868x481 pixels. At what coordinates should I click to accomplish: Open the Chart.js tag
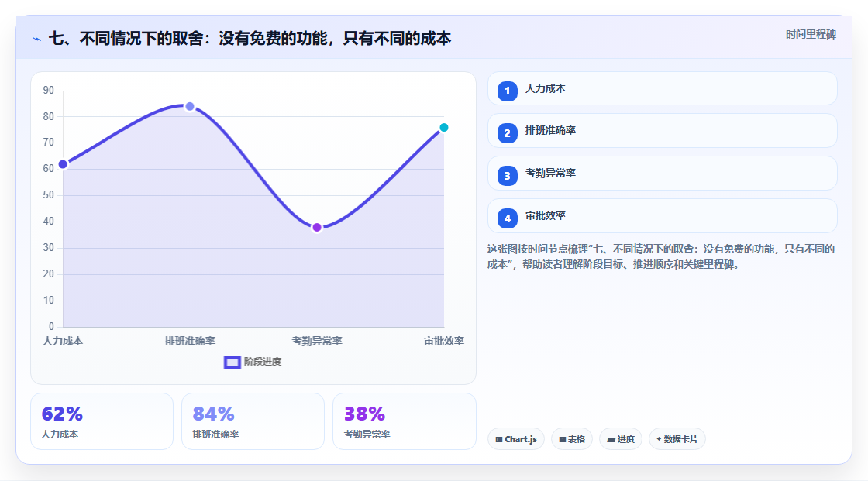[x=516, y=439]
